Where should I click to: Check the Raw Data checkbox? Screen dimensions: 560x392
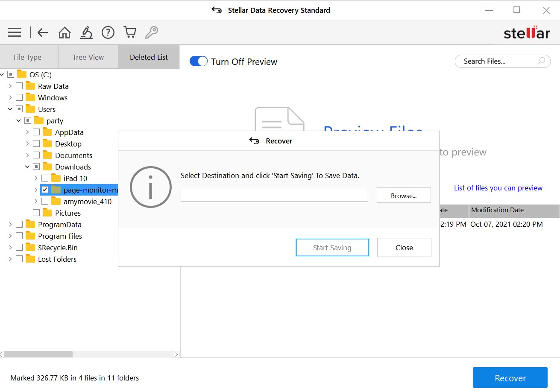pyautogui.click(x=19, y=86)
